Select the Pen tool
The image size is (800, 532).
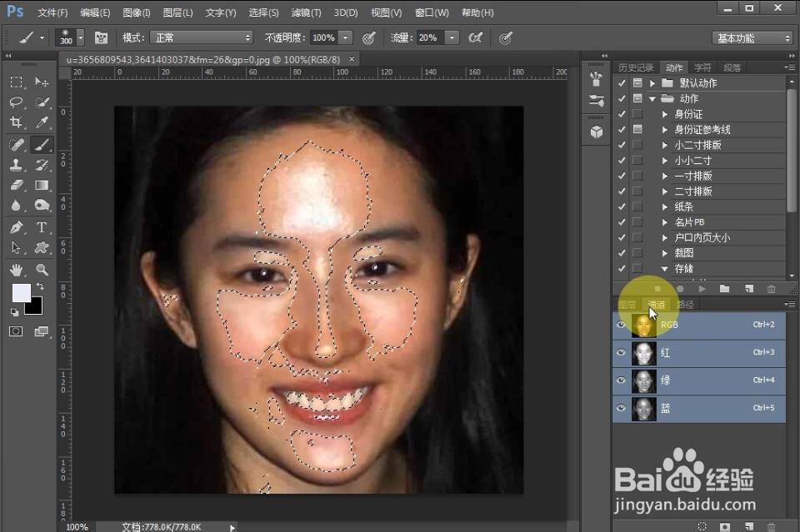17,227
